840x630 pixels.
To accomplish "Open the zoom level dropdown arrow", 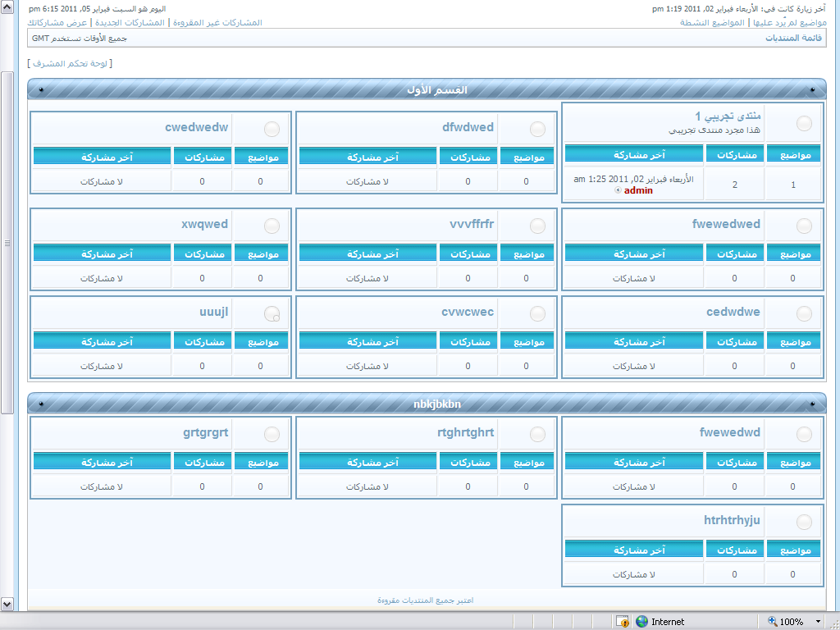I will (x=818, y=622).
